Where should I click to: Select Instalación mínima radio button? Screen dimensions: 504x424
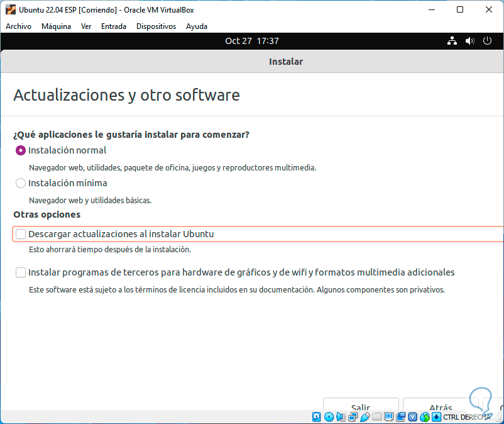point(21,183)
